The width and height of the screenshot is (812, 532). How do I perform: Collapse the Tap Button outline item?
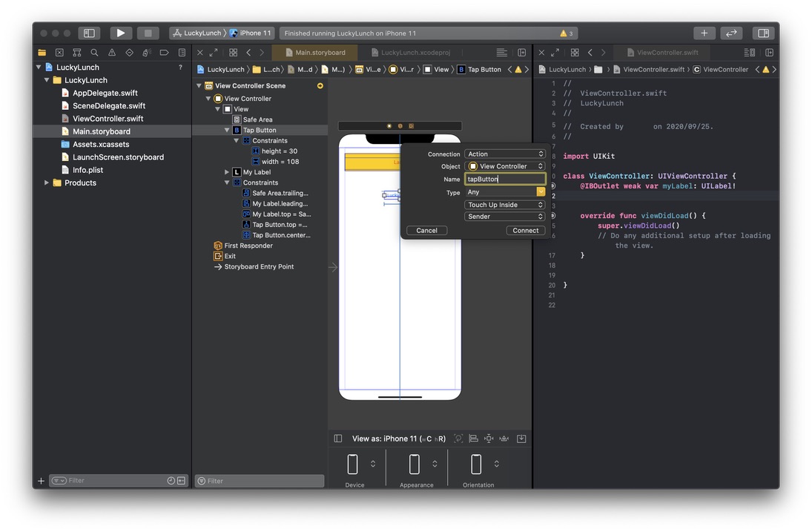click(x=227, y=130)
